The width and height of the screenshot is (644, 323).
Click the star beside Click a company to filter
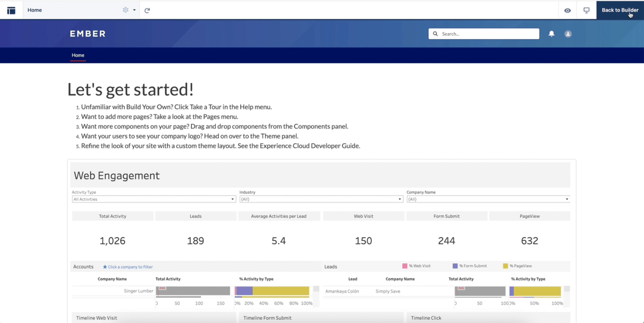[x=105, y=267]
